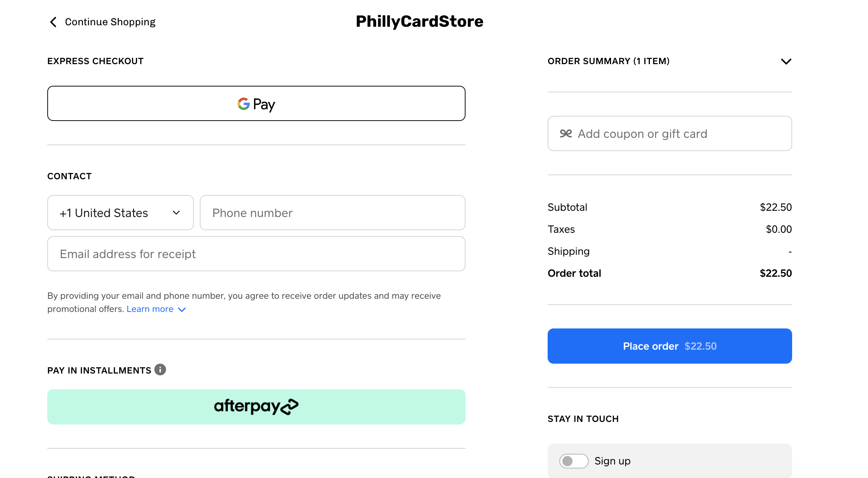Click the Order total amount

pyautogui.click(x=776, y=273)
